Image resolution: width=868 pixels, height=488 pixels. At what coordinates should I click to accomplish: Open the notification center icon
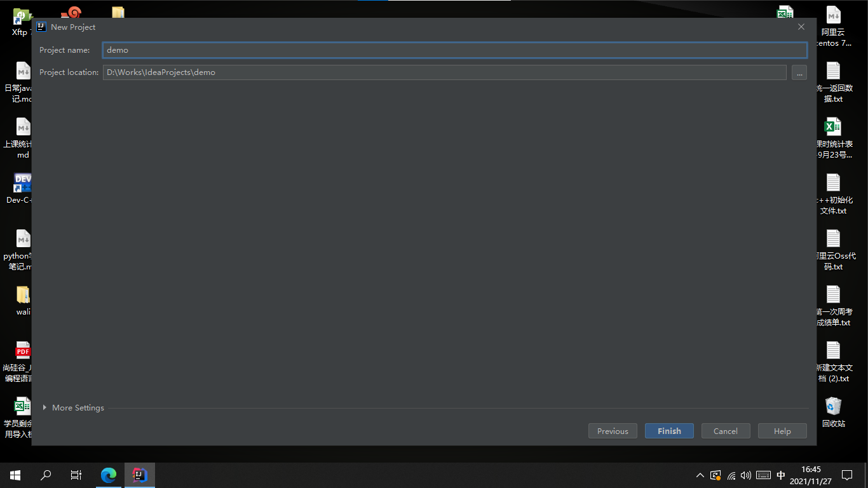tap(847, 475)
